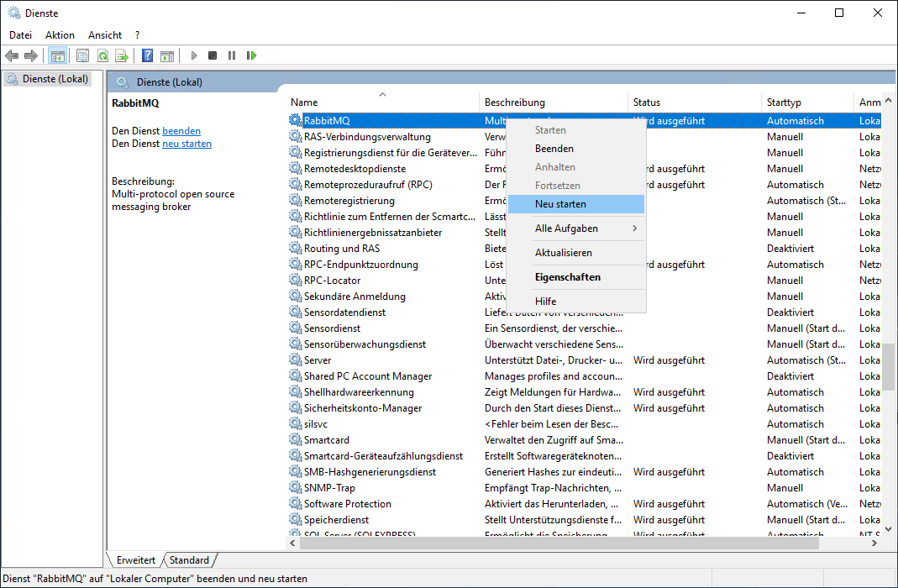Open the Ansicht menu

105,35
